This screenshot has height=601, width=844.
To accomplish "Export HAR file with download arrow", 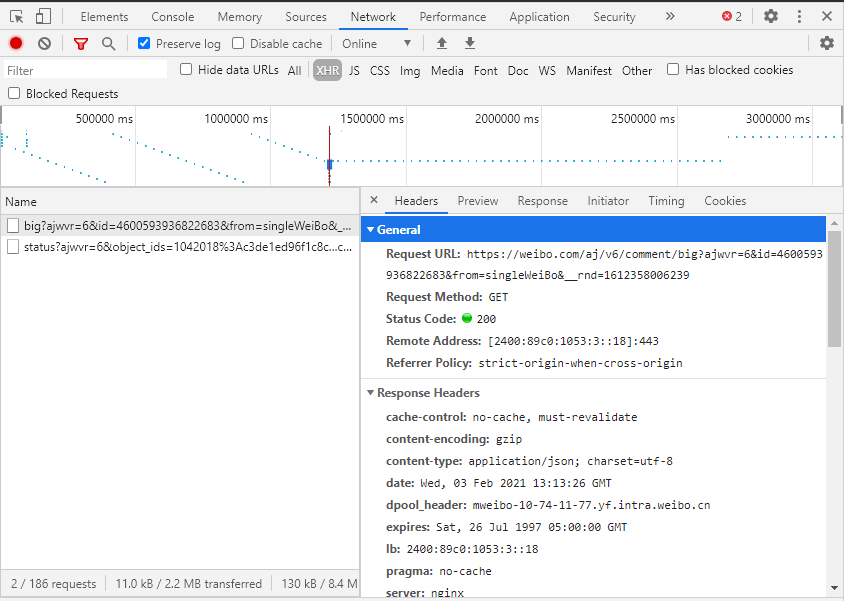I will pos(470,44).
